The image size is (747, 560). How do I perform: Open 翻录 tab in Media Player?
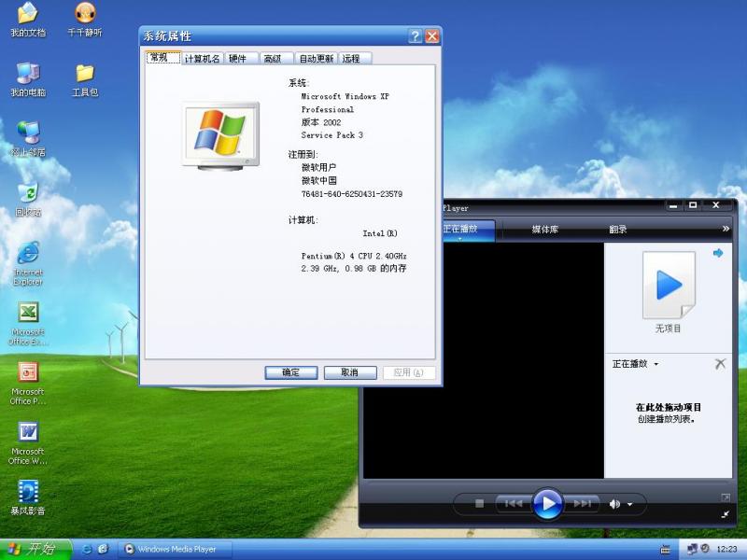[617, 230]
